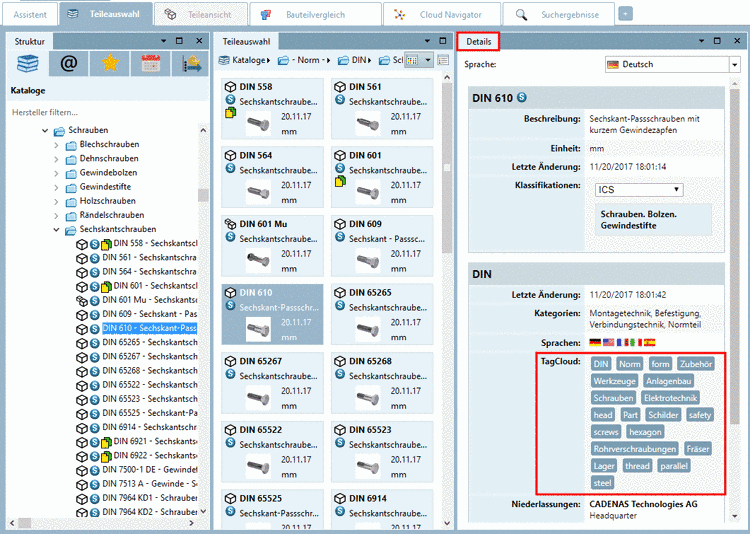Click the Anlagenbau tag

[x=668, y=381]
